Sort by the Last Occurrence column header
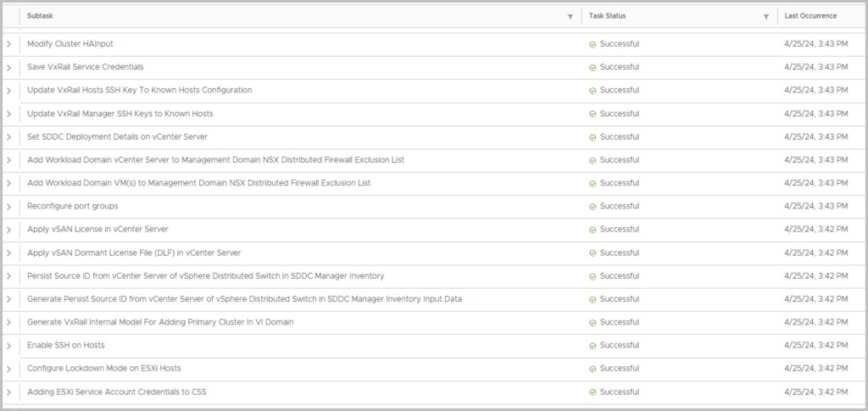868x411 pixels. pos(810,16)
